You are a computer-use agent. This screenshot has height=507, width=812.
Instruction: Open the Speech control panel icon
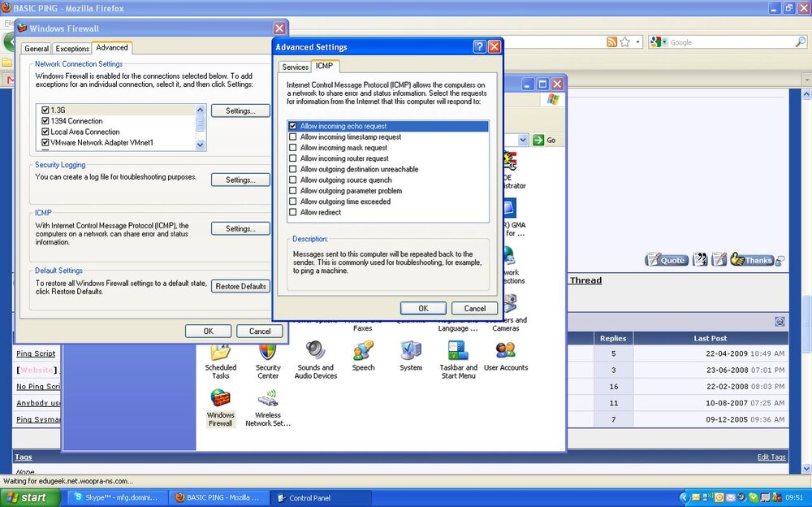pyautogui.click(x=363, y=357)
